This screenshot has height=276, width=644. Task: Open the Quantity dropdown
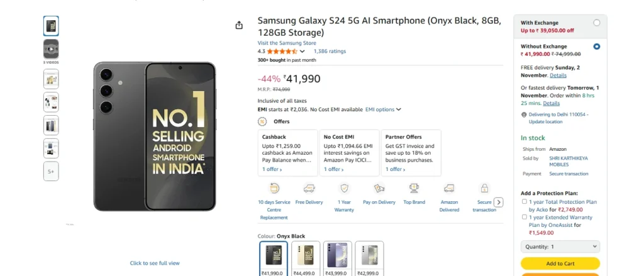(x=560, y=247)
